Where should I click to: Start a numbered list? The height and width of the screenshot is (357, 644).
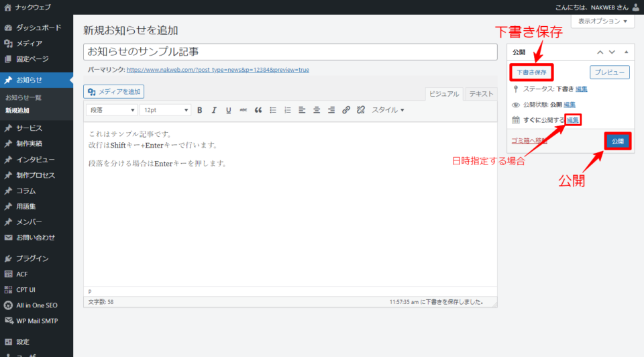288,110
